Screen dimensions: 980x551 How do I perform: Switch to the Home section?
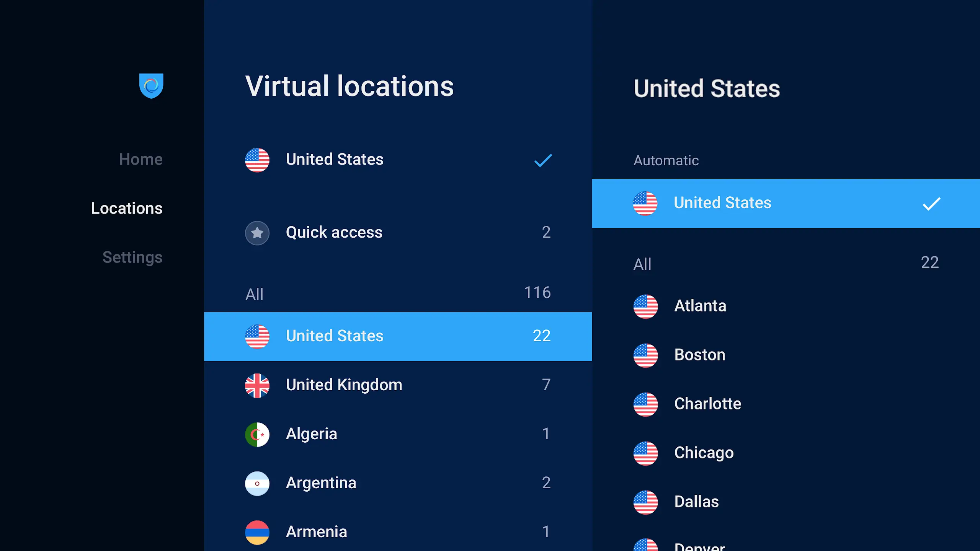(140, 159)
